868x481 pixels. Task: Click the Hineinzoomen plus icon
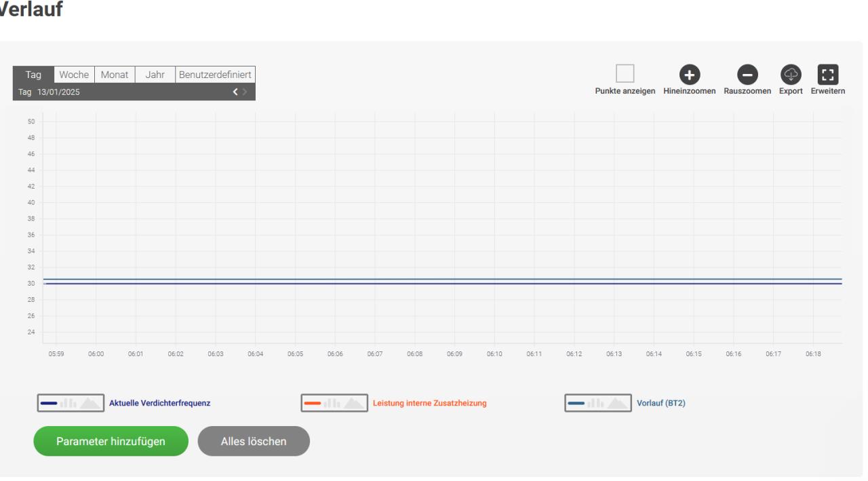690,75
